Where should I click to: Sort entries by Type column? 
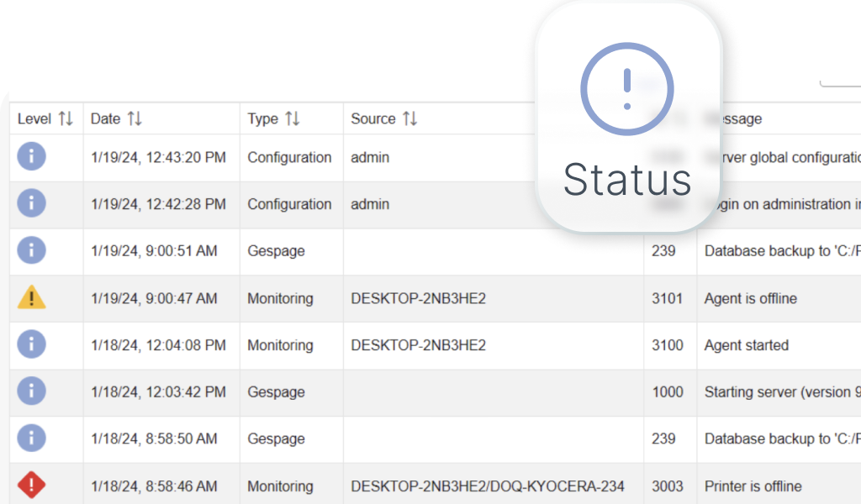[292, 118]
